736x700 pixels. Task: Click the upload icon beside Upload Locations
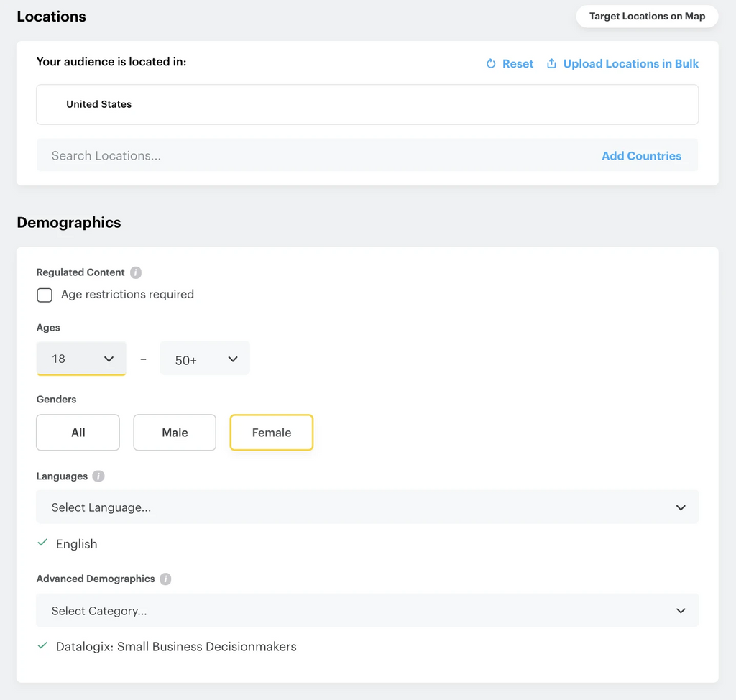pos(551,64)
